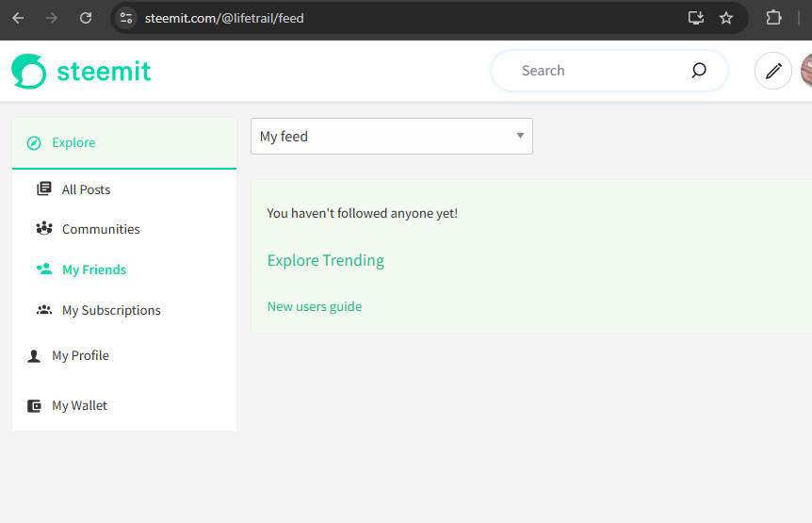Open All Posts in sidebar
The height and width of the screenshot is (523, 812).
point(86,189)
